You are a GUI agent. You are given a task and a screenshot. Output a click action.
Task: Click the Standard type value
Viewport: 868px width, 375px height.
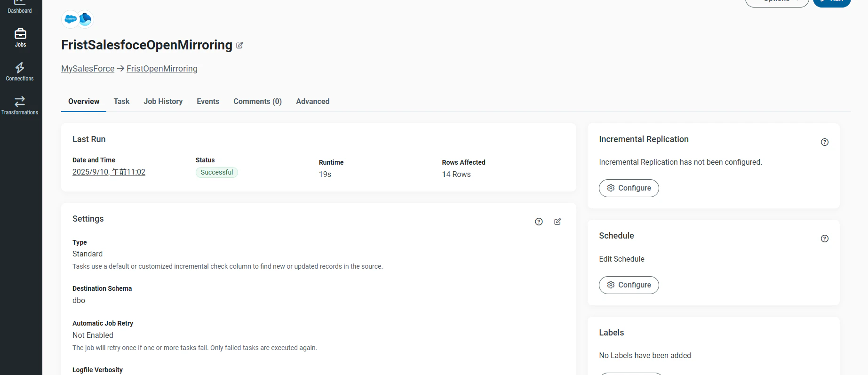[x=88, y=254]
